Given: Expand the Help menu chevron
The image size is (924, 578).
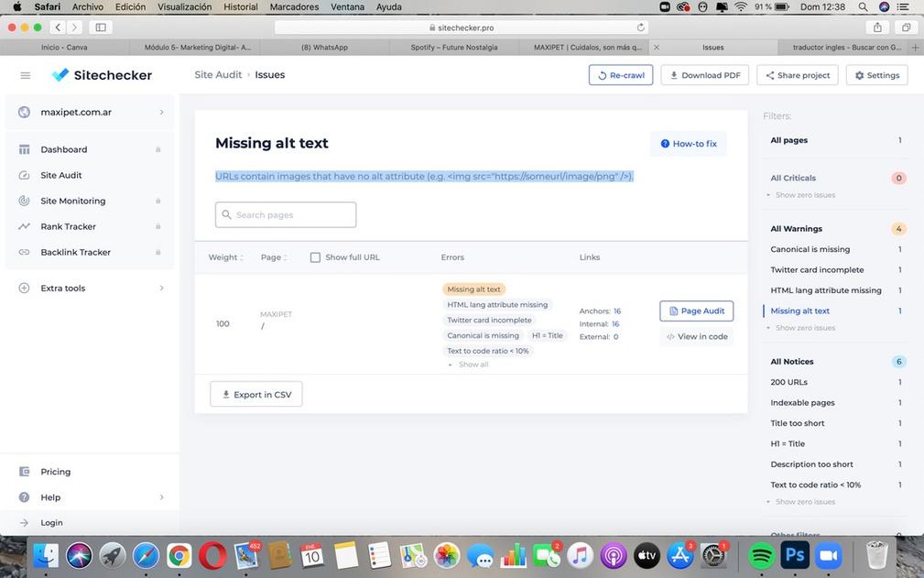Looking at the screenshot, I should (x=161, y=497).
